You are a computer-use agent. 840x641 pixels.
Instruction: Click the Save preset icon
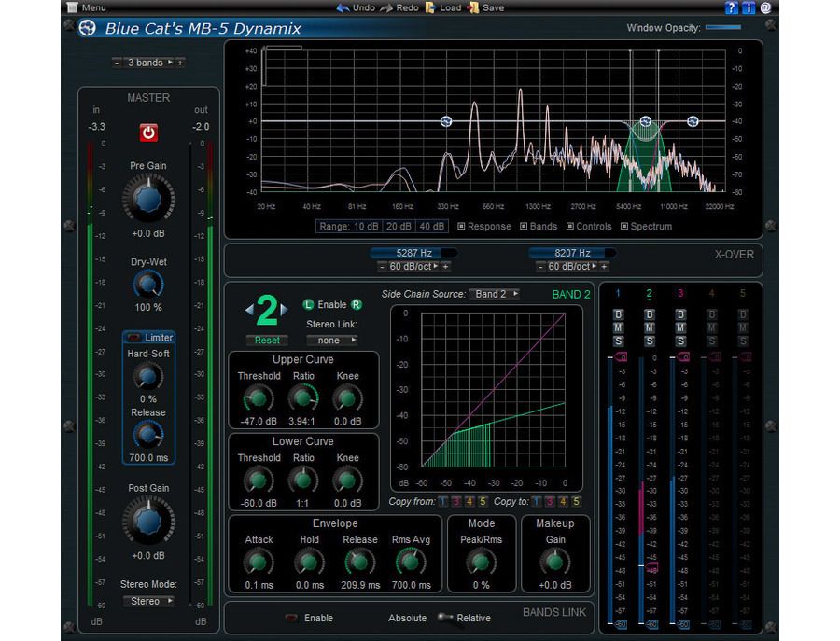tap(473, 7)
